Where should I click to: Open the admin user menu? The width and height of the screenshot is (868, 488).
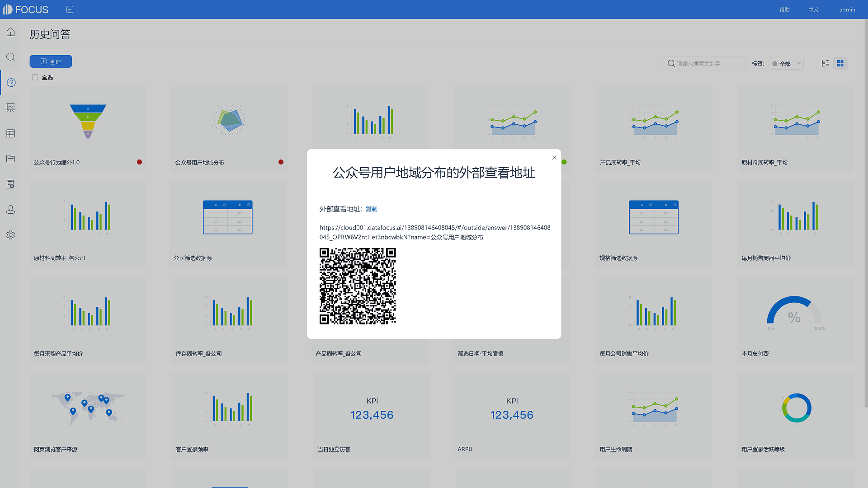[x=847, y=9]
